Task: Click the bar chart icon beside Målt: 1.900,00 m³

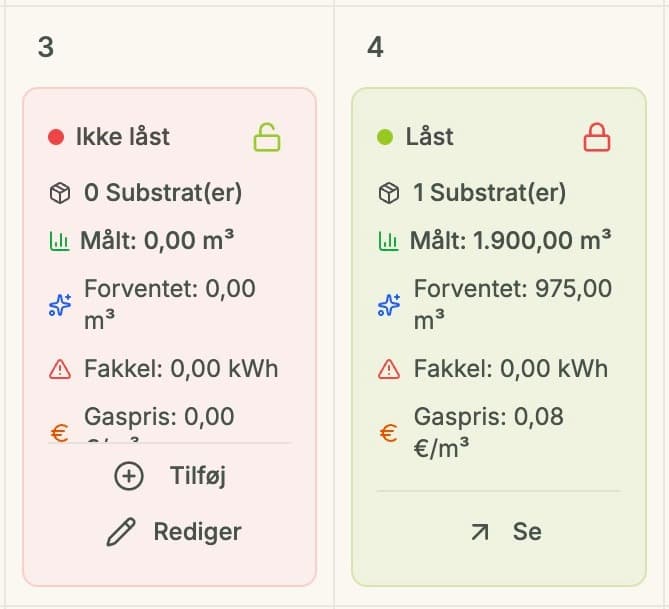Action: [388, 241]
